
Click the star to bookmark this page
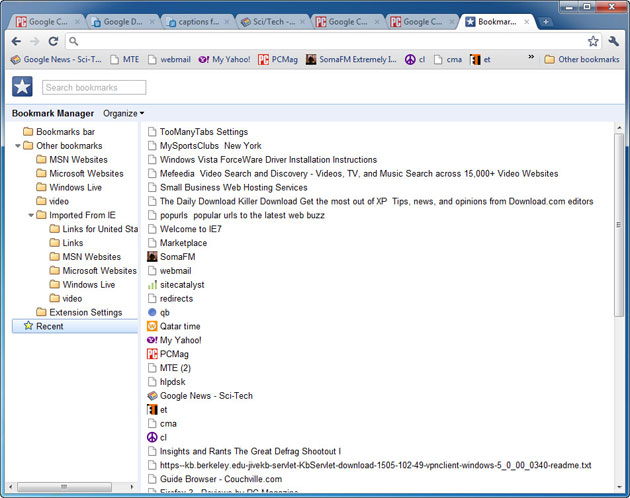(x=593, y=41)
